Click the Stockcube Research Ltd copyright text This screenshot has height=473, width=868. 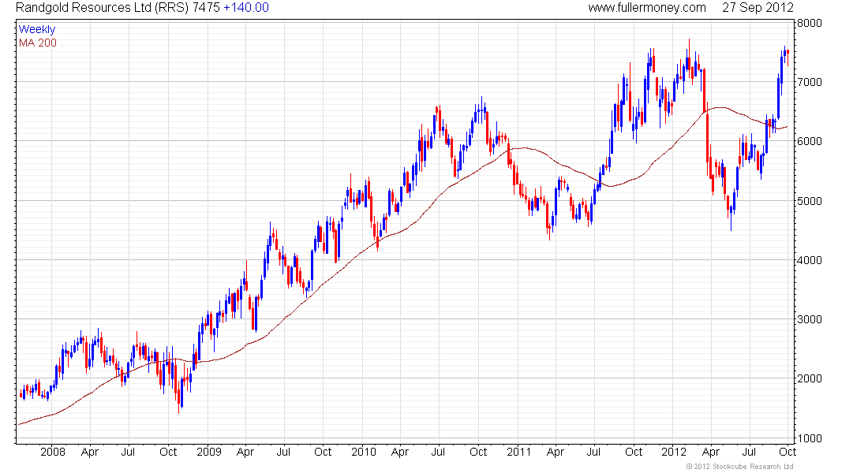[739, 467]
